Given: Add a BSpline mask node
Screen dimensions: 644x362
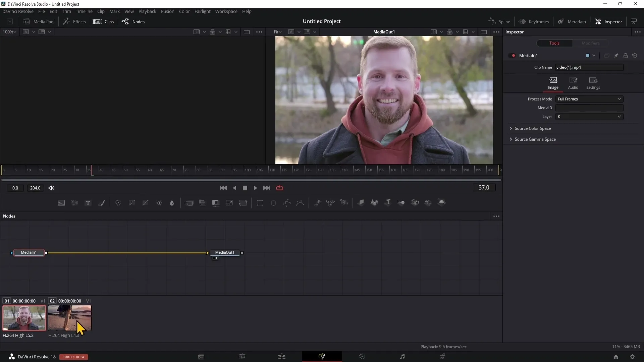Looking at the screenshot, I should [300, 203].
